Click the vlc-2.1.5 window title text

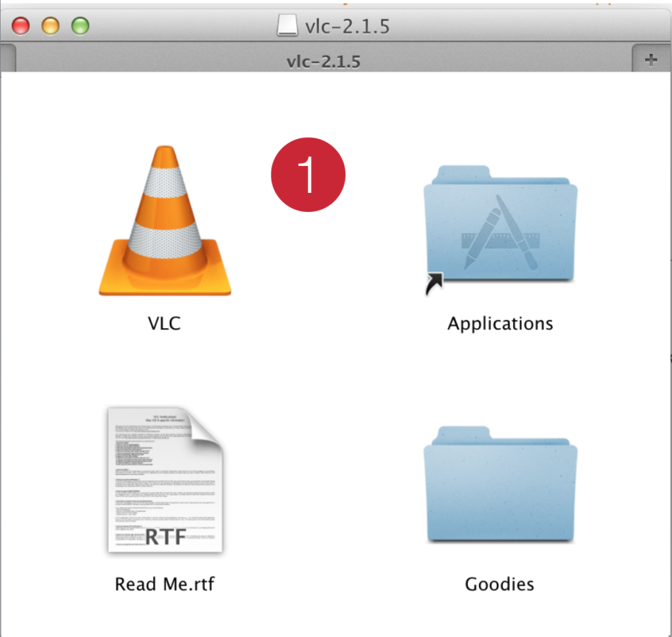(x=347, y=26)
